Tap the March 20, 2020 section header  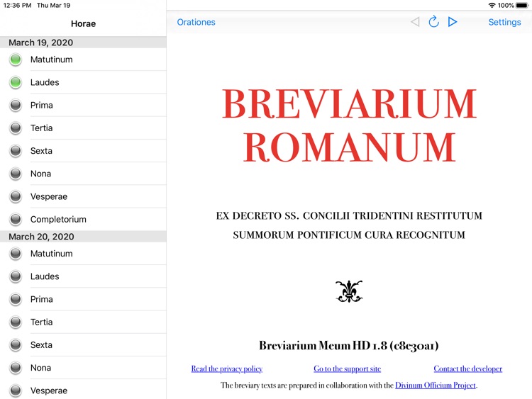[83, 237]
